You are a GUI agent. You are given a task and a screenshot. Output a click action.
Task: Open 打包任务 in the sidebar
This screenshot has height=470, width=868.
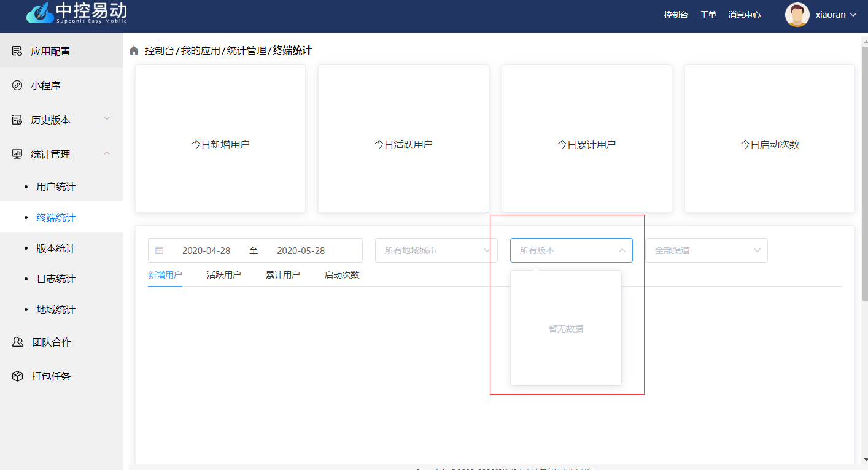click(61, 376)
